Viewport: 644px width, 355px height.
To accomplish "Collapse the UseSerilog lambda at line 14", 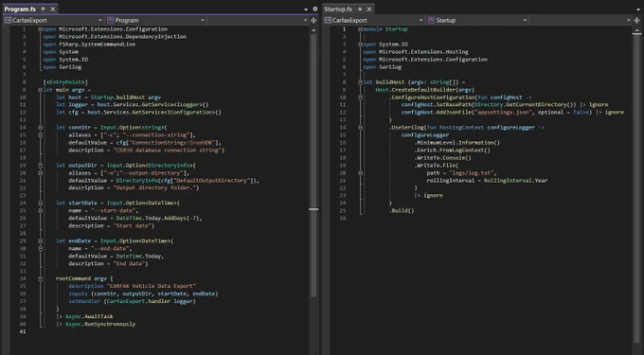I will (360, 127).
